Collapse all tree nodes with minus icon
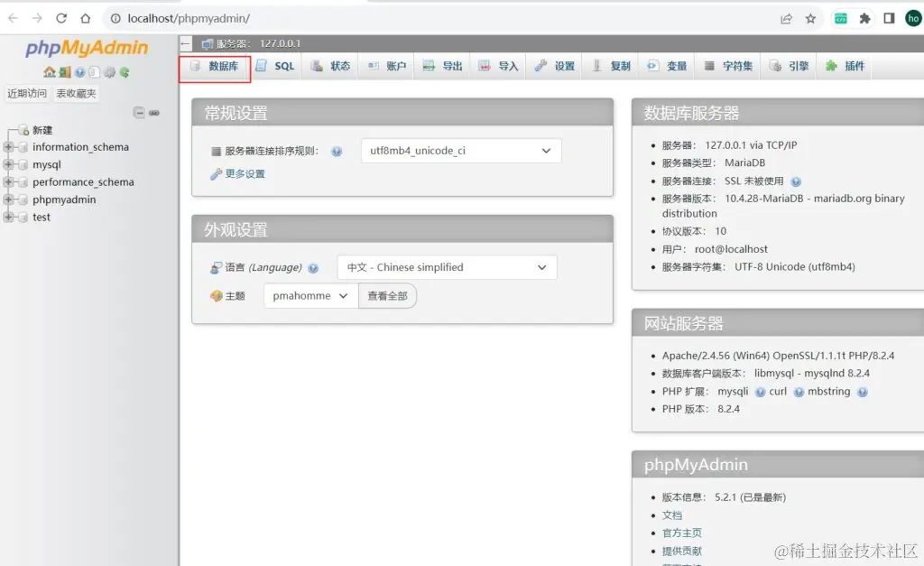The height and width of the screenshot is (566, 924). click(x=139, y=112)
